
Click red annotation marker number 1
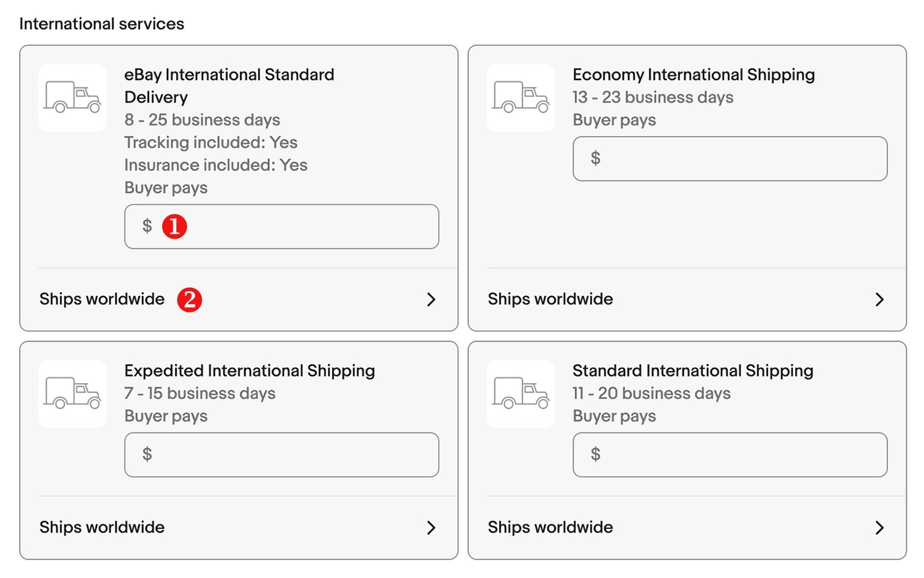(x=174, y=227)
